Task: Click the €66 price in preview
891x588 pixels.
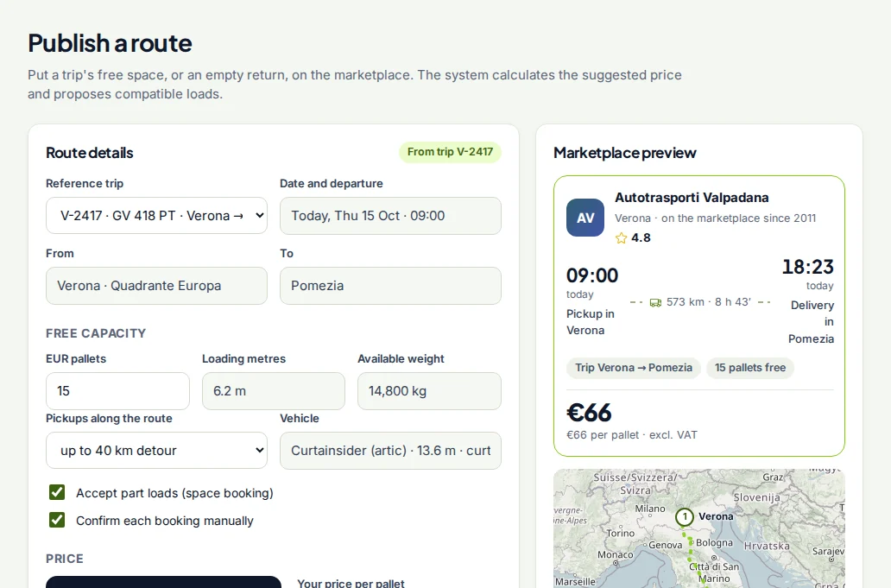Action: (590, 413)
